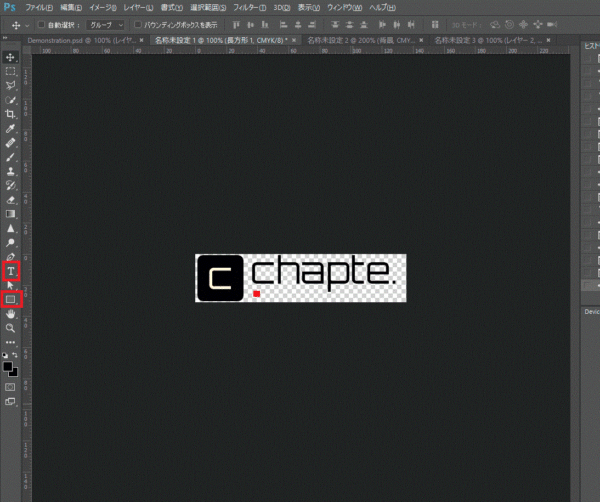The image size is (600, 502).
Task: Select the Eyedropper tool
Action: [10, 129]
